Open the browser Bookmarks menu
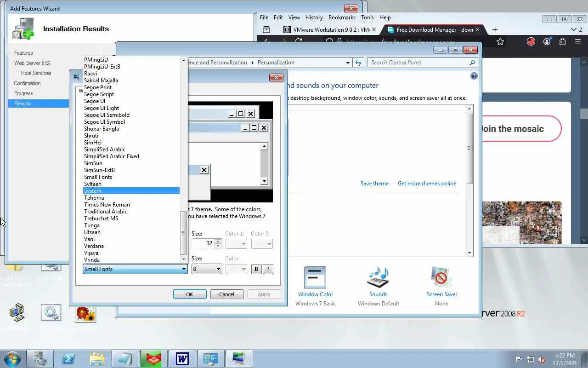588x368 pixels. 342,17
